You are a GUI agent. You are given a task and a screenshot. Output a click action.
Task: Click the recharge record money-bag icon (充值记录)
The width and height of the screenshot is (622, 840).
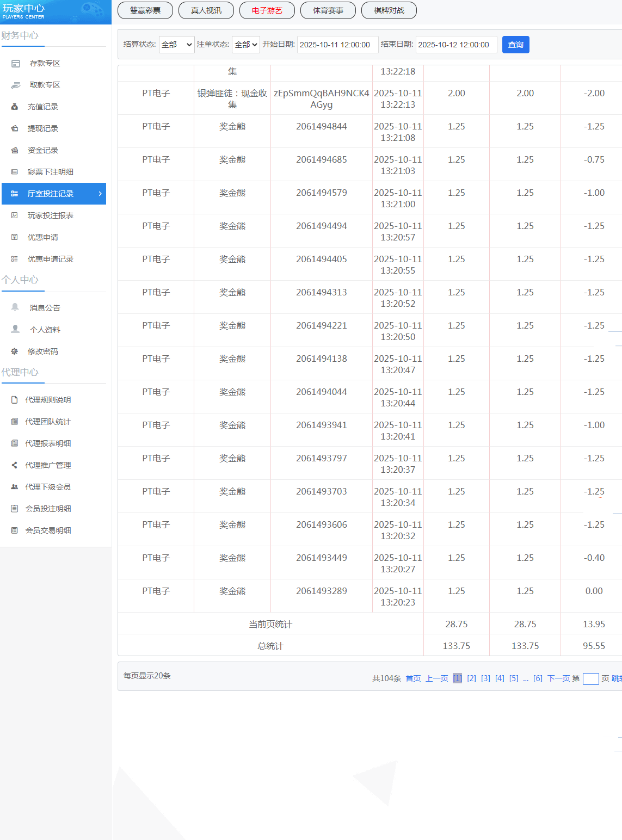(x=15, y=107)
